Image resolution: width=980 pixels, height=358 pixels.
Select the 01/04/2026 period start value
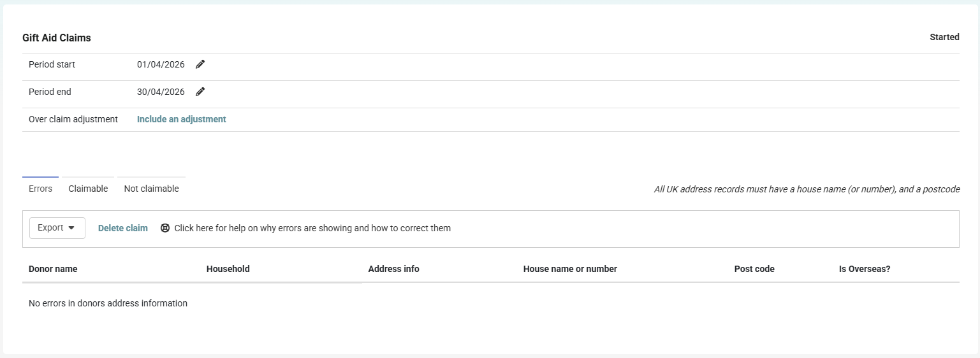tap(161, 64)
